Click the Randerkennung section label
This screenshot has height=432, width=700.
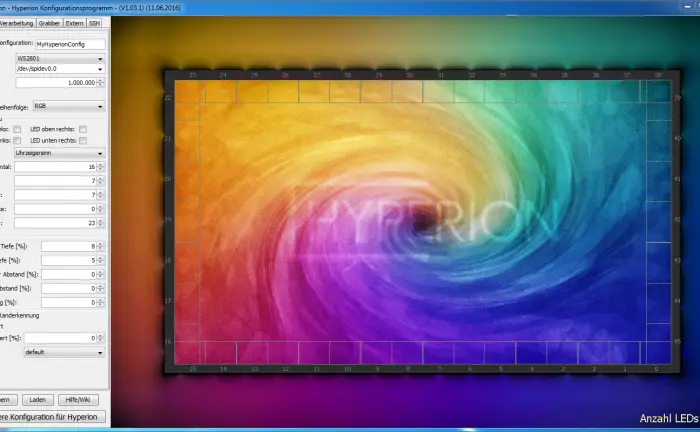20,316
